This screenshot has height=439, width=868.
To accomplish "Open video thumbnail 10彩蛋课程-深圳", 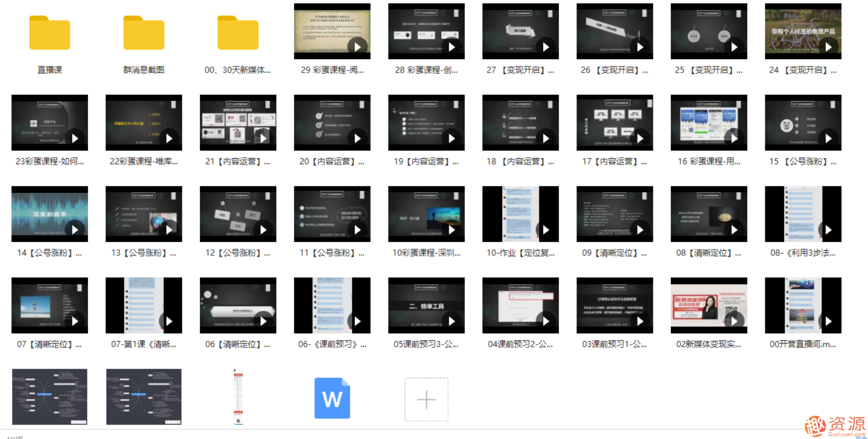I will point(426,214).
